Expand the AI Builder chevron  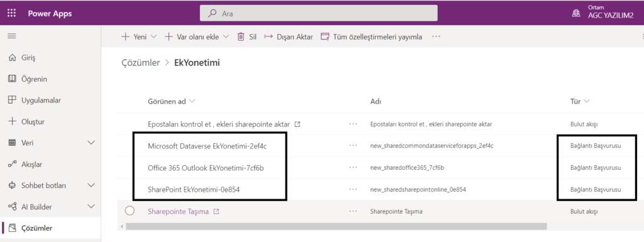tap(91, 207)
